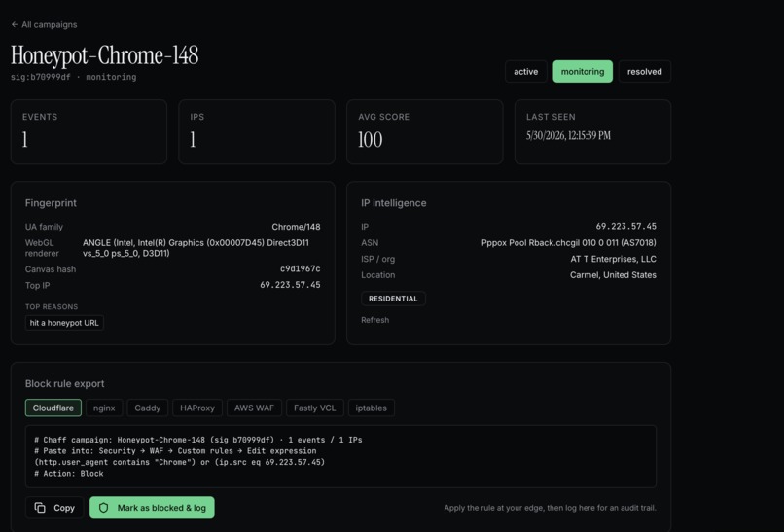Click the Copy label text
The height and width of the screenshot is (532, 784).
pos(64,508)
